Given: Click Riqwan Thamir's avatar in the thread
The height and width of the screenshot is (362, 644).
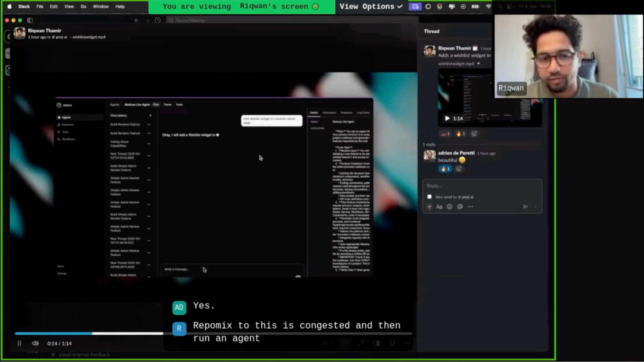Looking at the screenshot, I should 429,51.
